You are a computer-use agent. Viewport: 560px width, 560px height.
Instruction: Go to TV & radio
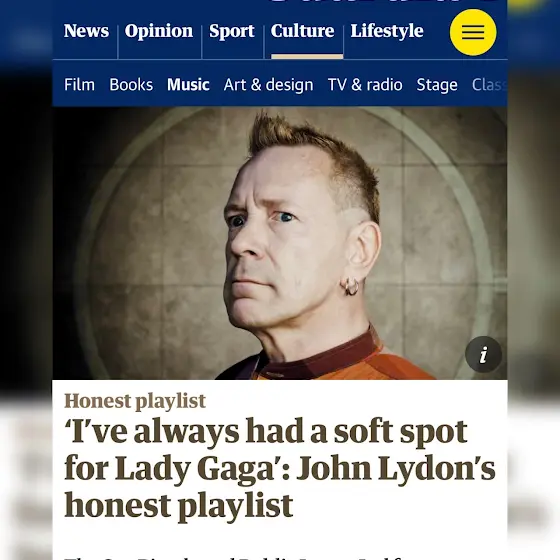pyautogui.click(x=365, y=85)
